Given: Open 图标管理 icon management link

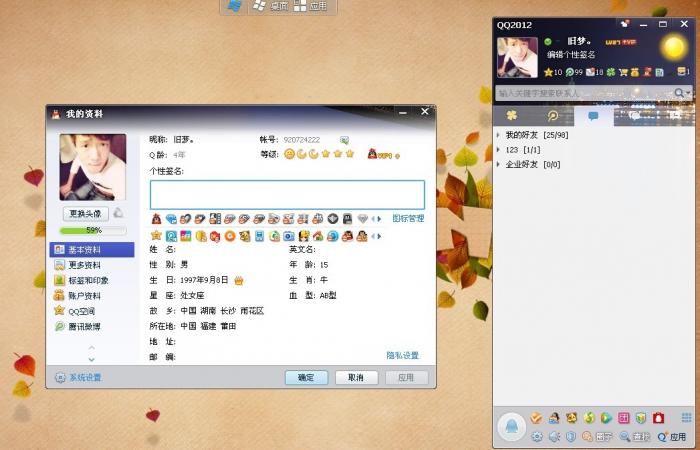Looking at the screenshot, I should pos(408,218).
